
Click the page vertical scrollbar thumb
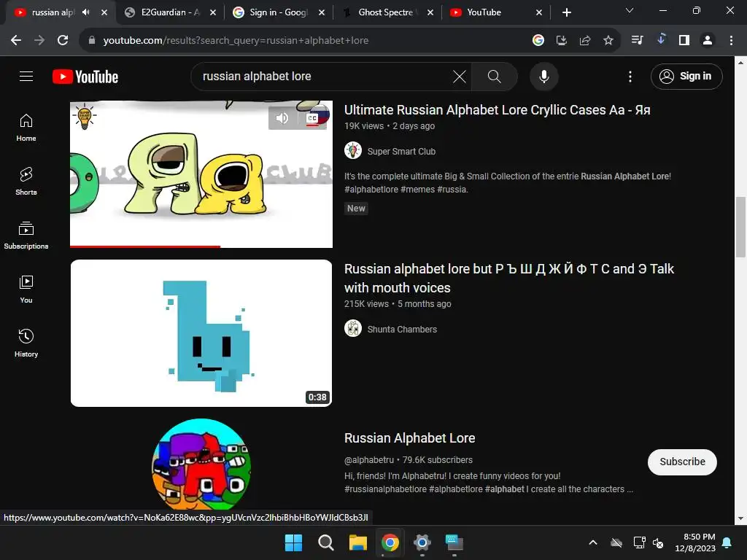click(x=740, y=227)
